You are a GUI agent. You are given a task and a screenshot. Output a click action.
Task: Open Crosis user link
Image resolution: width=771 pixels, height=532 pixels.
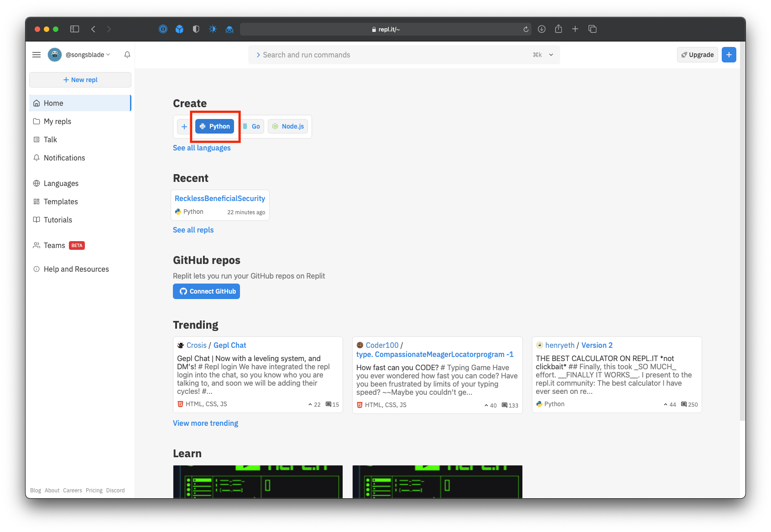(x=197, y=346)
